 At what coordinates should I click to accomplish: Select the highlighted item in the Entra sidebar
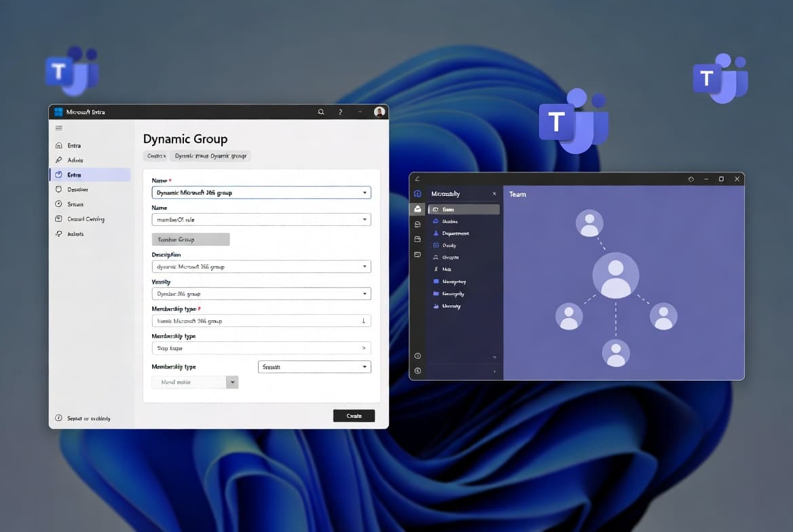click(x=90, y=174)
